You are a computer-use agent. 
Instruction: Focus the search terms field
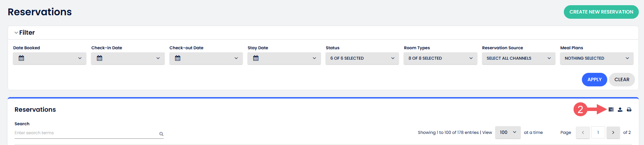(x=85, y=133)
